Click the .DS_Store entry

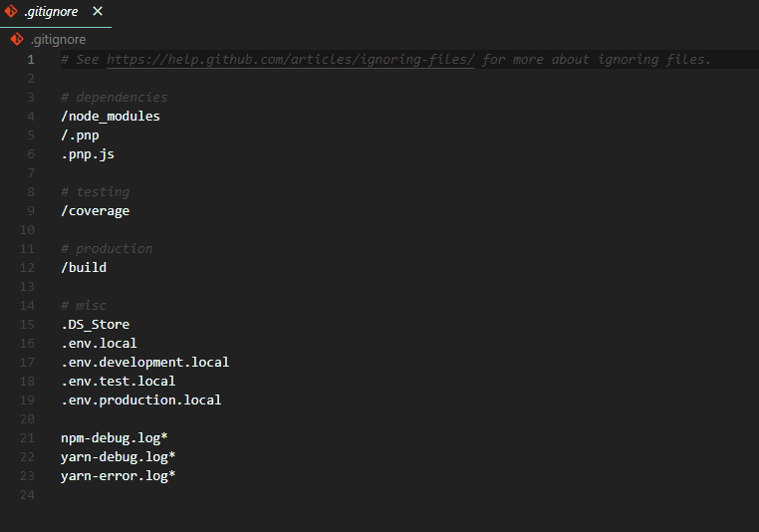click(96, 325)
